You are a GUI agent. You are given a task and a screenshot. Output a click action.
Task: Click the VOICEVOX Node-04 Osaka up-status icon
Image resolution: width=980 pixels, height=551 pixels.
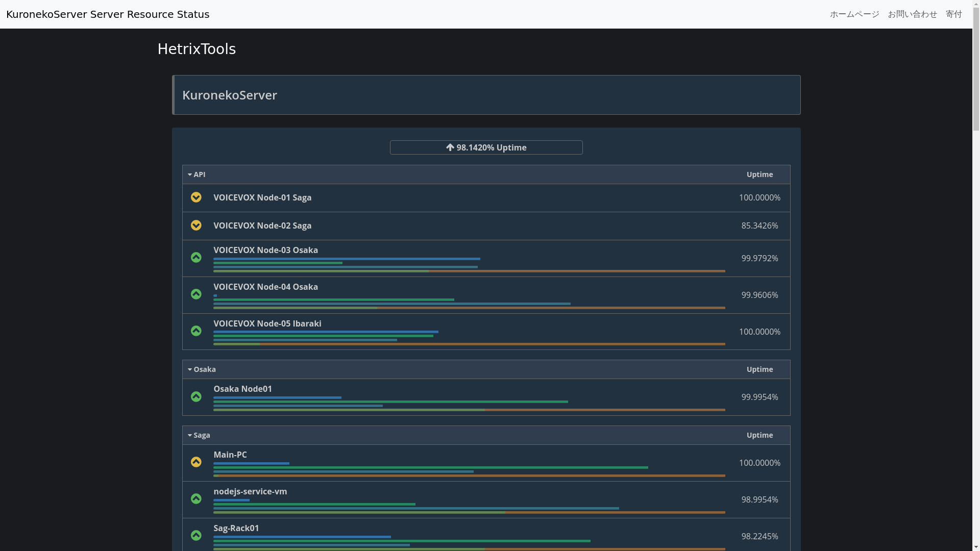click(x=196, y=294)
